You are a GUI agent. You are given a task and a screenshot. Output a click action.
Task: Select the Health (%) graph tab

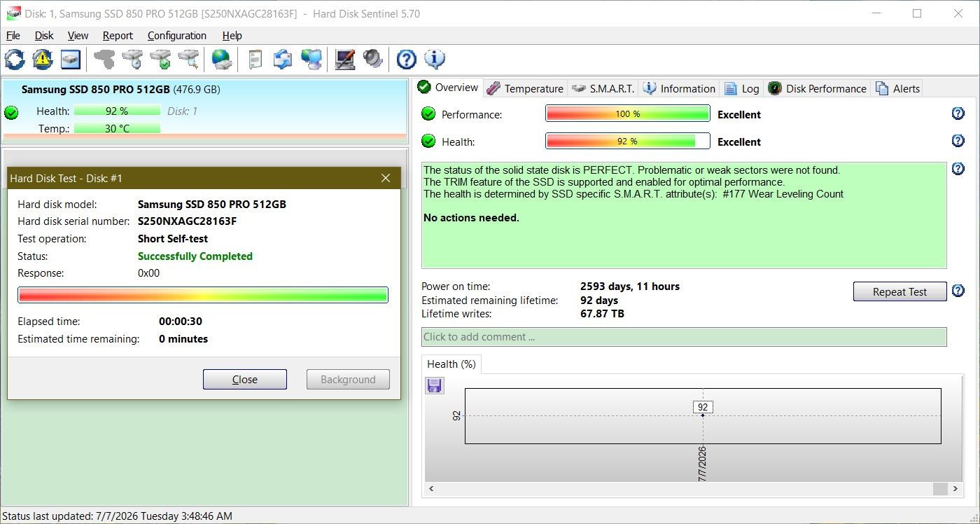point(451,364)
